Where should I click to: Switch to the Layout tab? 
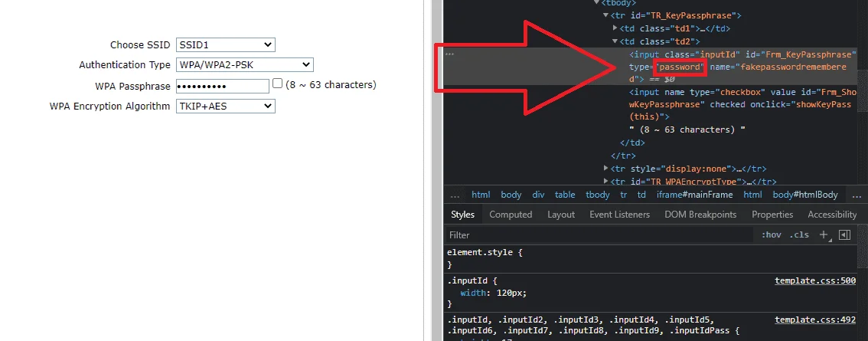pos(561,215)
